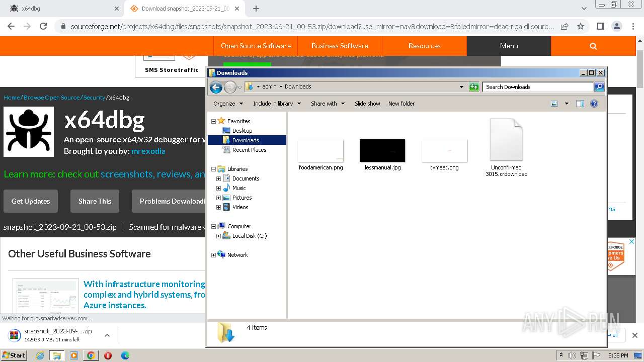Expand the Pictures library node
The width and height of the screenshot is (644, 362).
click(x=218, y=198)
